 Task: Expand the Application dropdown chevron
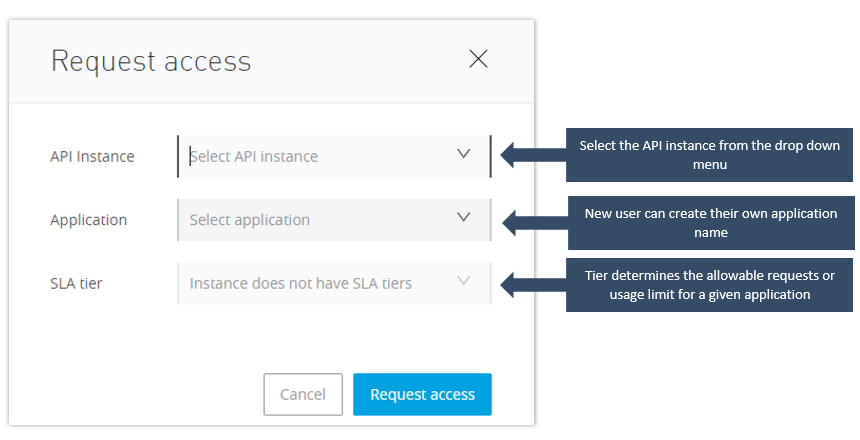(x=463, y=218)
